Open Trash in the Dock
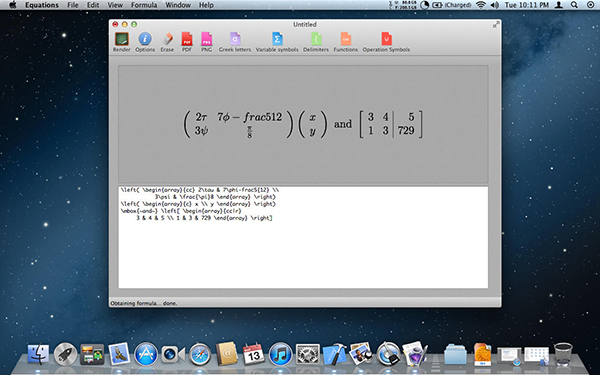The height and width of the screenshot is (375, 600). point(563,354)
